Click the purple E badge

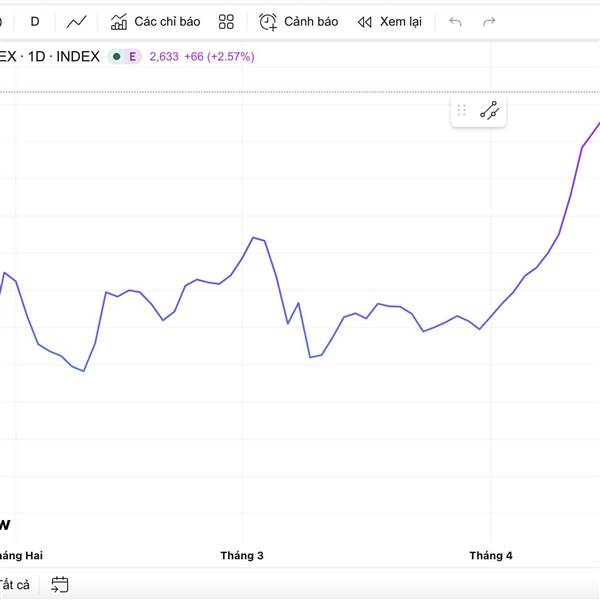(132, 57)
